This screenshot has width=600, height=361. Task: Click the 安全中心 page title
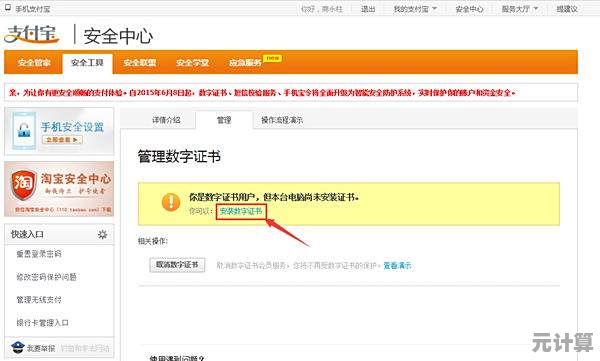118,36
